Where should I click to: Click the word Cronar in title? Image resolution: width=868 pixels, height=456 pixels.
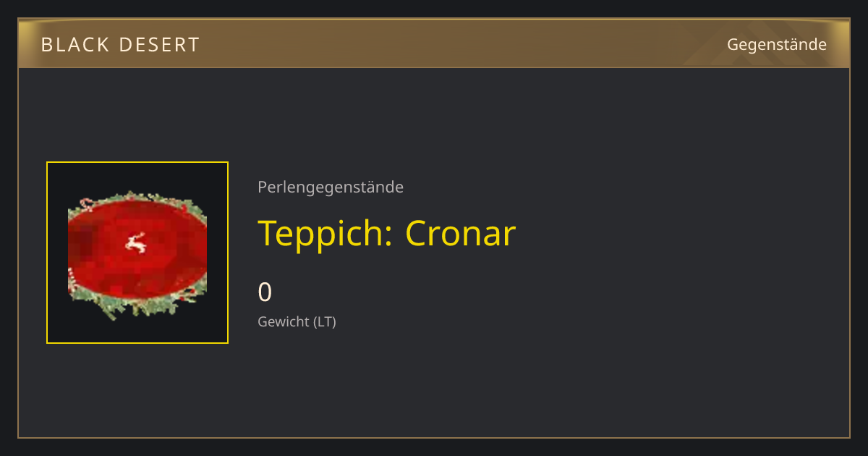[461, 233]
